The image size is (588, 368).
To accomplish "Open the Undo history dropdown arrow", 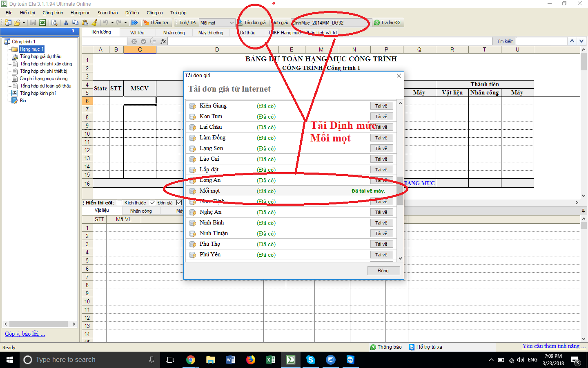I will point(112,23).
